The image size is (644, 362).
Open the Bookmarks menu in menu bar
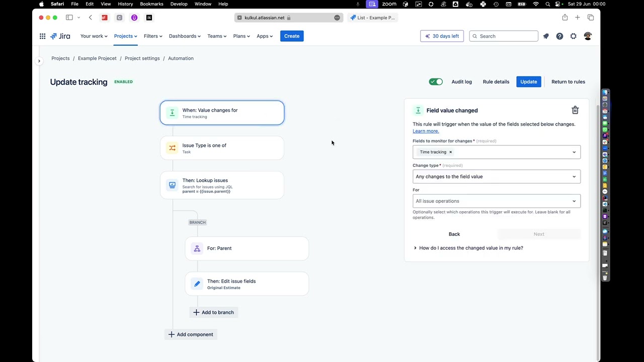pyautogui.click(x=151, y=4)
